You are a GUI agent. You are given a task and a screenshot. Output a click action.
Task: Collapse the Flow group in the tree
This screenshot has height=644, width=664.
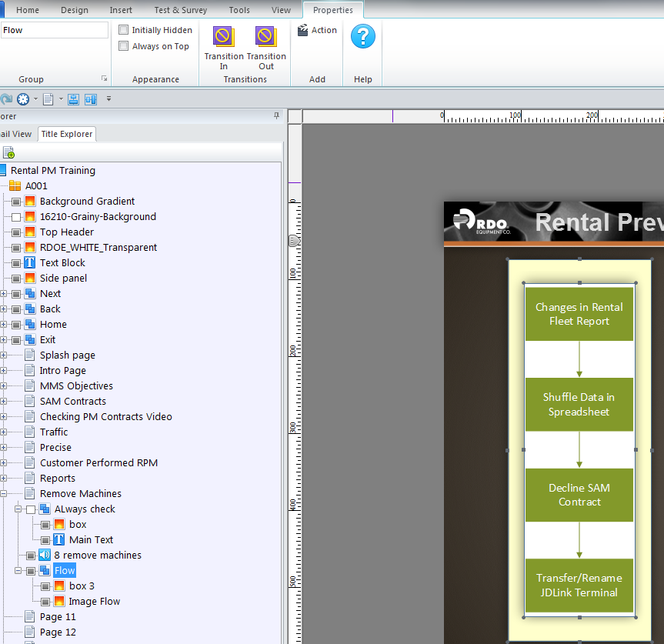[x=18, y=571]
